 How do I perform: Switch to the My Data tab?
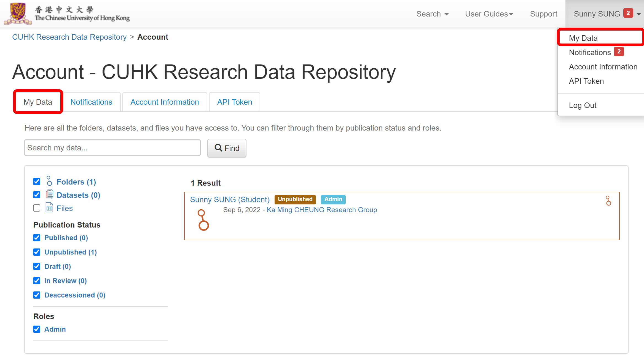[x=38, y=102]
